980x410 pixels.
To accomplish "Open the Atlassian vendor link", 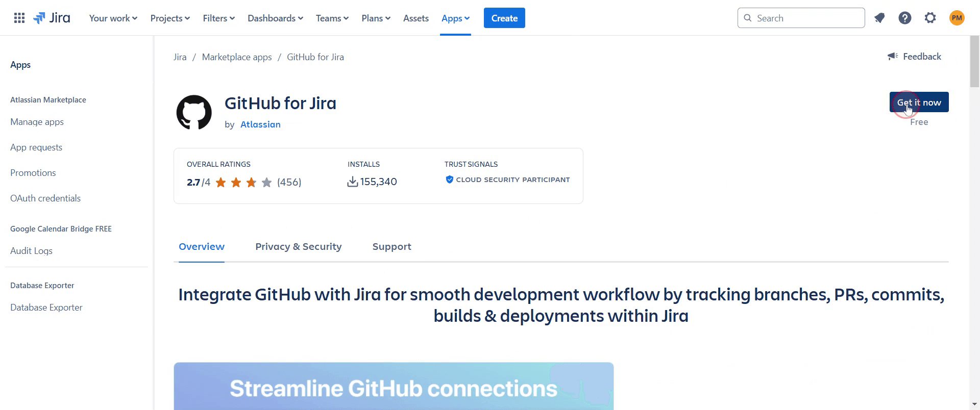I will tap(260, 124).
